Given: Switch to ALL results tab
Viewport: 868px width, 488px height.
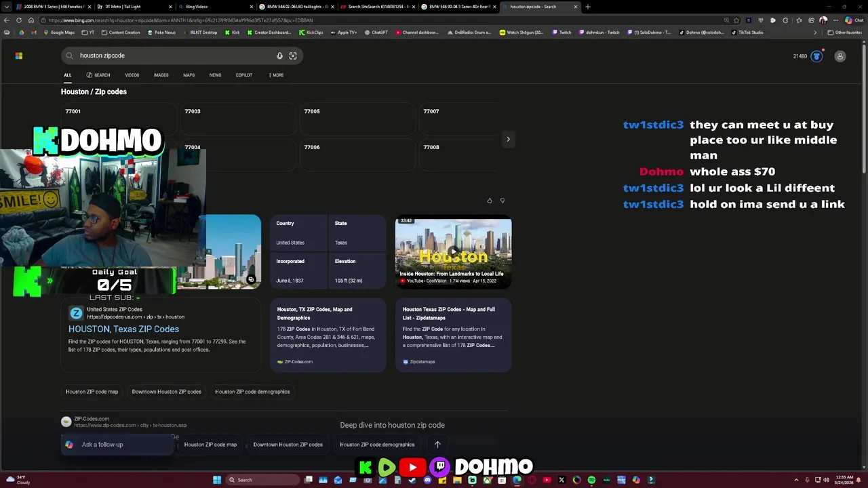Looking at the screenshot, I should tap(67, 75).
